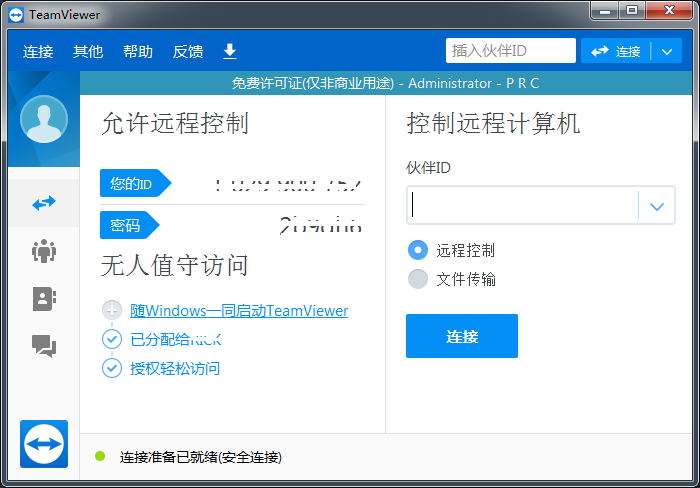Click the plus icon beside 随Windows一同启动TeamViewer

click(x=112, y=311)
